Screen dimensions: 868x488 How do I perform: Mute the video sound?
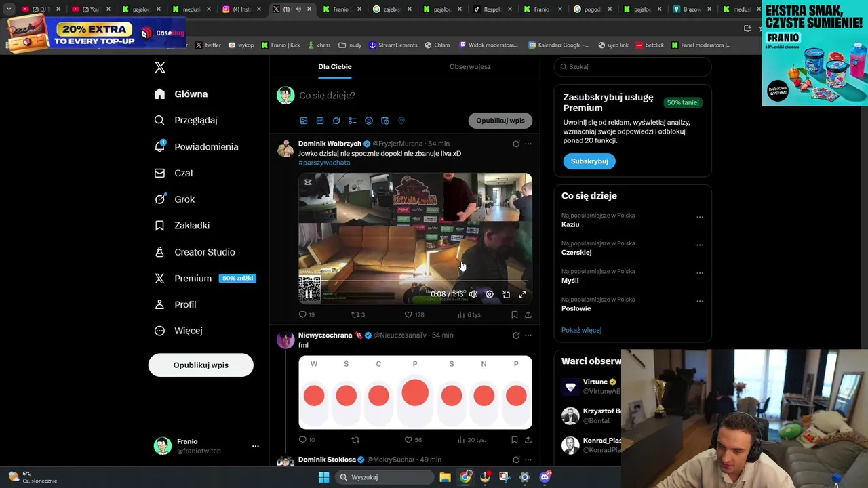tap(473, 294)
